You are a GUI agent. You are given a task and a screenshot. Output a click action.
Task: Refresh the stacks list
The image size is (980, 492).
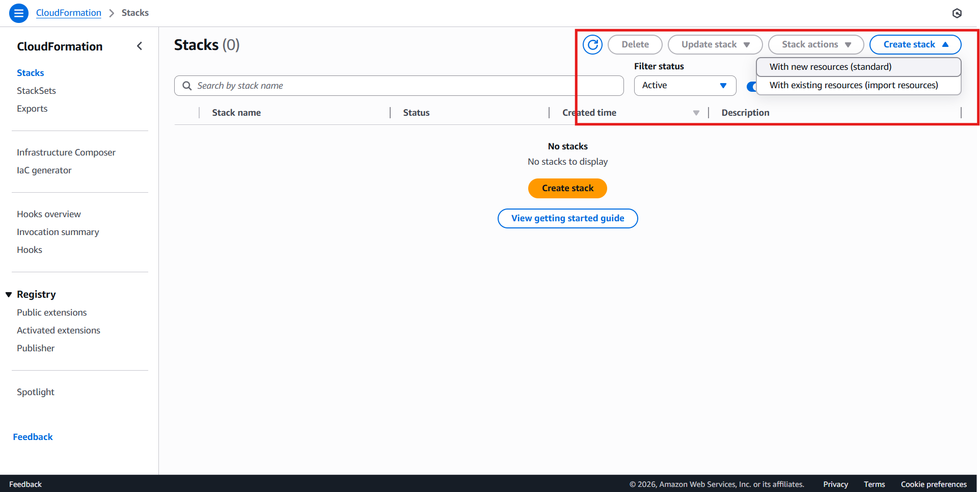click(x=592, y=45)
